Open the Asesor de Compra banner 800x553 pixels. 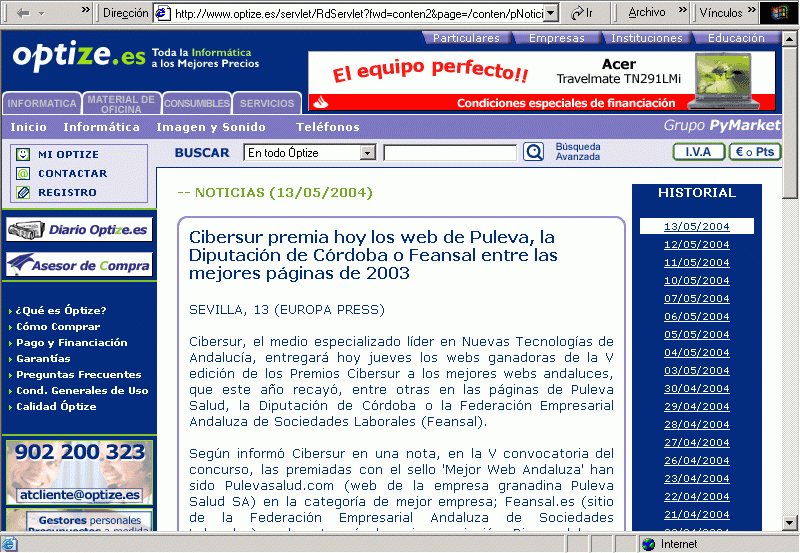[80, 265]
